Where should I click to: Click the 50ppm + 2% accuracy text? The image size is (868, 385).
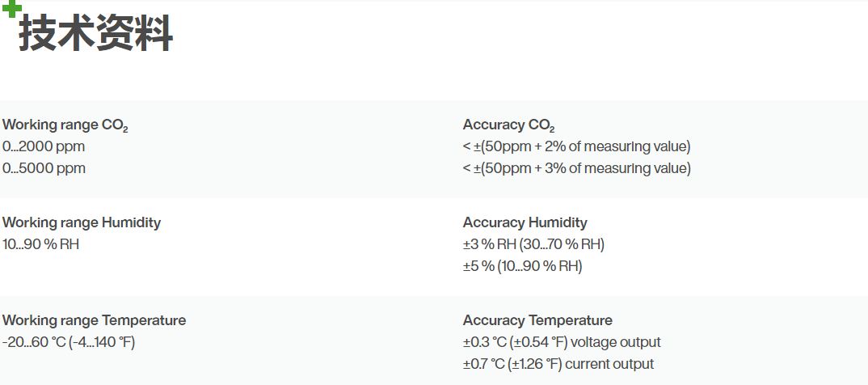(x=577, y=146)
